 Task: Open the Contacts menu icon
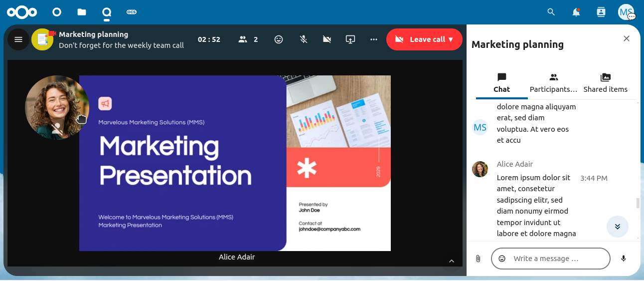click(601, 12)
